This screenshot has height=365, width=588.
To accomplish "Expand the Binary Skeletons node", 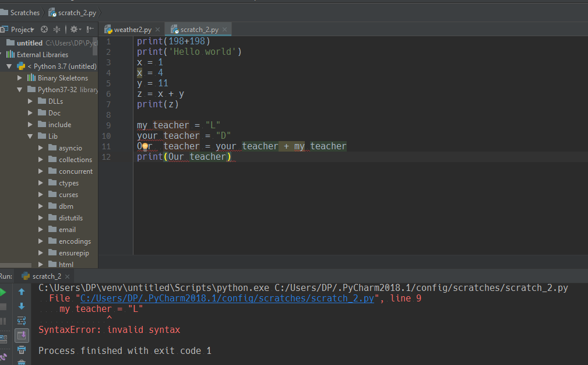I will pos(20,78).
